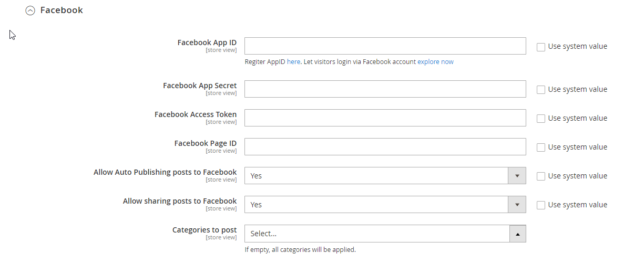Click arrow on Allow sharing posts dropdown
Screen dimensions: 644x264
[517, 205]
